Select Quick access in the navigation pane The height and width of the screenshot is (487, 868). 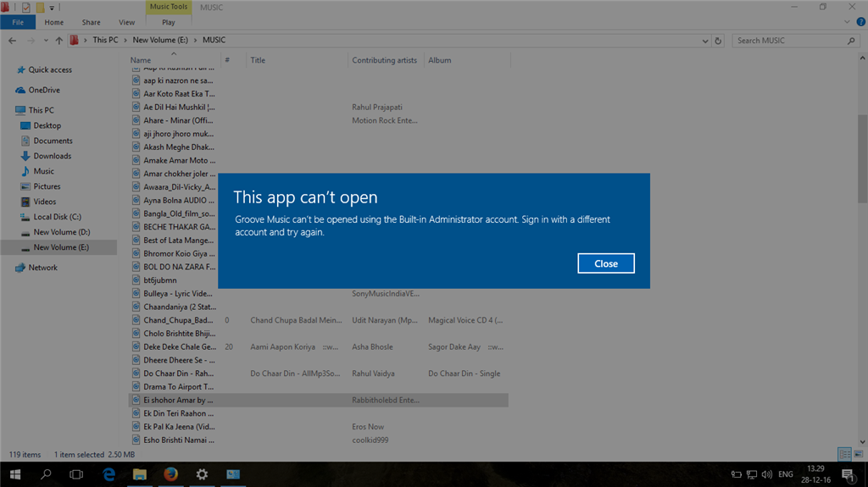[50, 69]
